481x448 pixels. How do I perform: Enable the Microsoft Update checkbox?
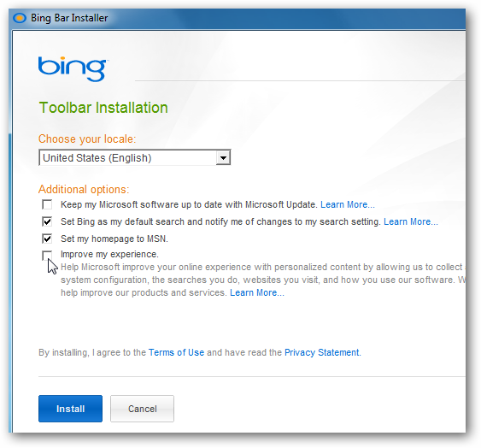(x=47, y=204)
